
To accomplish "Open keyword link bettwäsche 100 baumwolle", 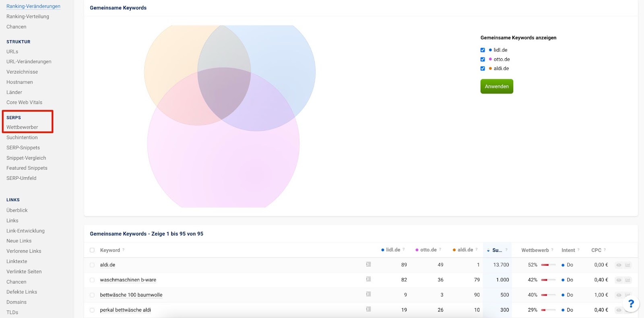I will pyautogui.click(x=131, y=295).
